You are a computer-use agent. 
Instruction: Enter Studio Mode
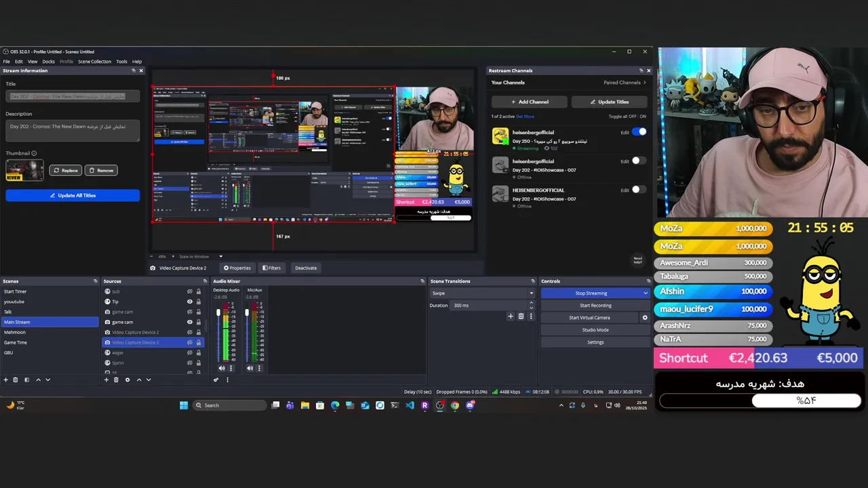[595, 330]
